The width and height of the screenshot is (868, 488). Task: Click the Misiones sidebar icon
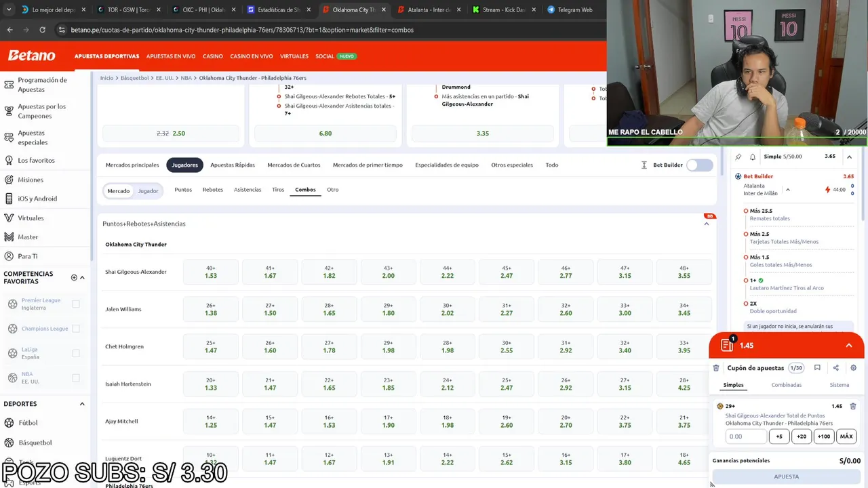pos(9,180)
